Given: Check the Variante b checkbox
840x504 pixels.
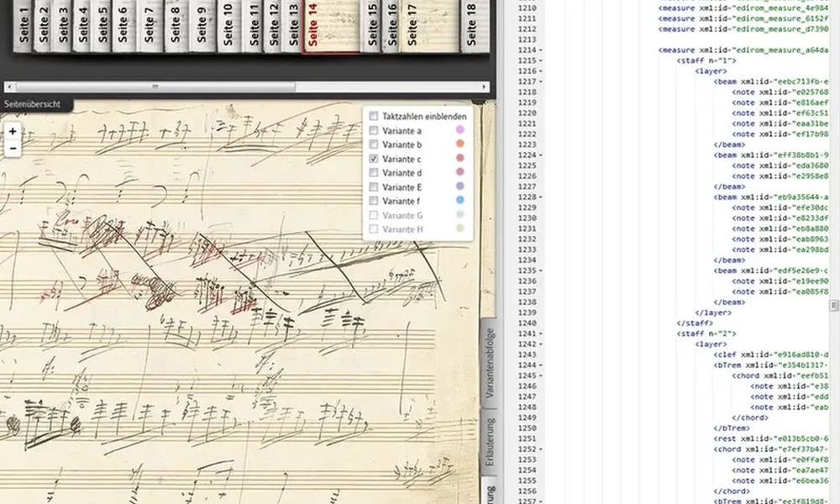Looking at the screenshot, I should click(x=374, y=144).
